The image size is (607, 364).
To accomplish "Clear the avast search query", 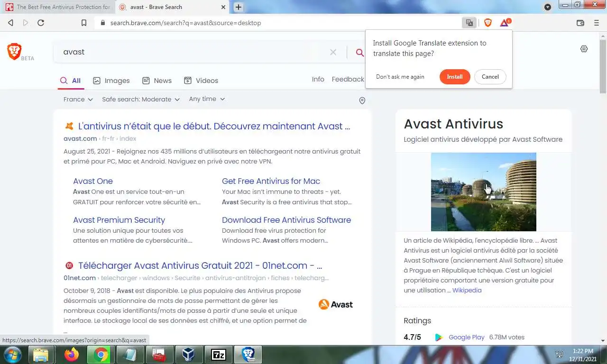I will pos(333,52).
